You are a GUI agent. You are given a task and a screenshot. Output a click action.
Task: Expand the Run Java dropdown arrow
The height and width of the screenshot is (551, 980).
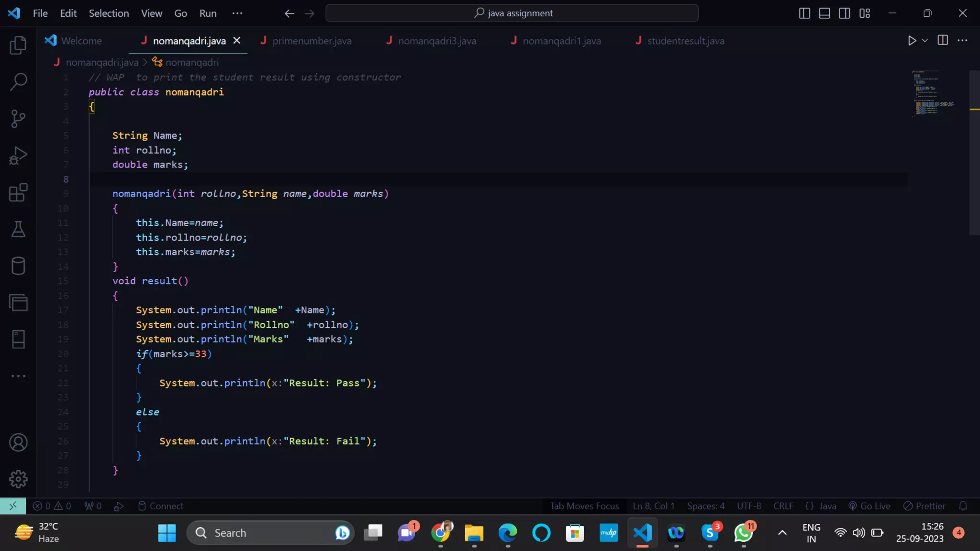tap(925, 41)
